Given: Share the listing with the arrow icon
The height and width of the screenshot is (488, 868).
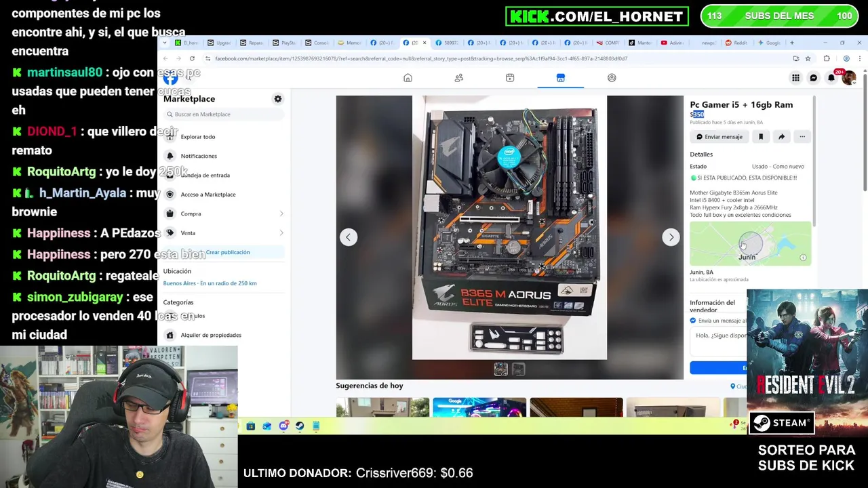Looking at the screenshot, I should 781,137.
